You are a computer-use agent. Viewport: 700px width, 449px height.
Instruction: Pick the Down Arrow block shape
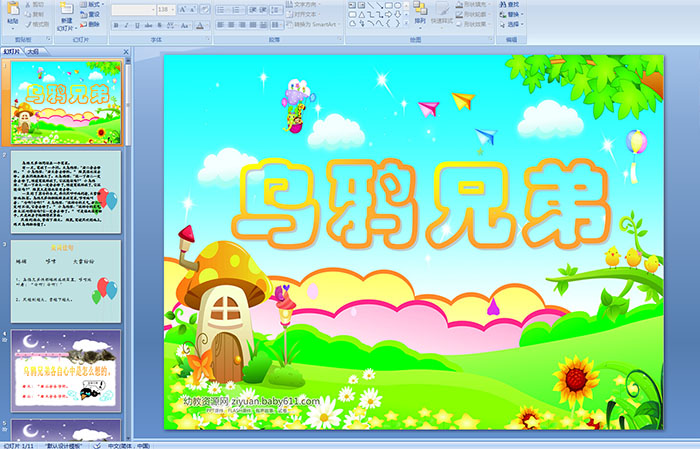tap(397, 15)
